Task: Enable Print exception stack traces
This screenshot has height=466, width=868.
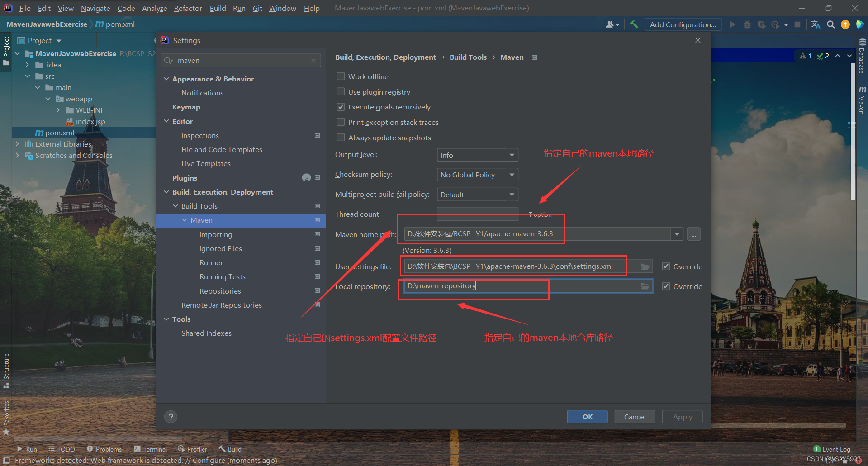Action: tap(341, 122)
